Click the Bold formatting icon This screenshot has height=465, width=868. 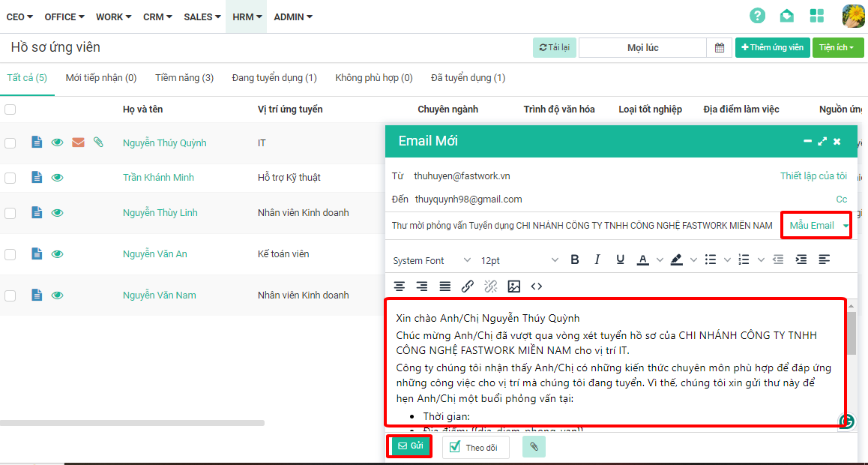point(575,260)
